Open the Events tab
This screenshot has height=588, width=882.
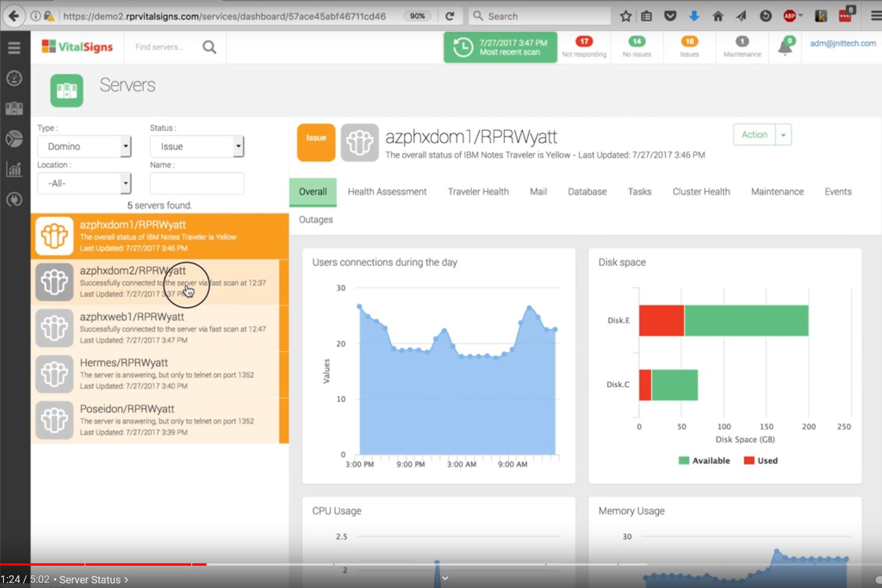pyautogui.click(x=838, y=192)
